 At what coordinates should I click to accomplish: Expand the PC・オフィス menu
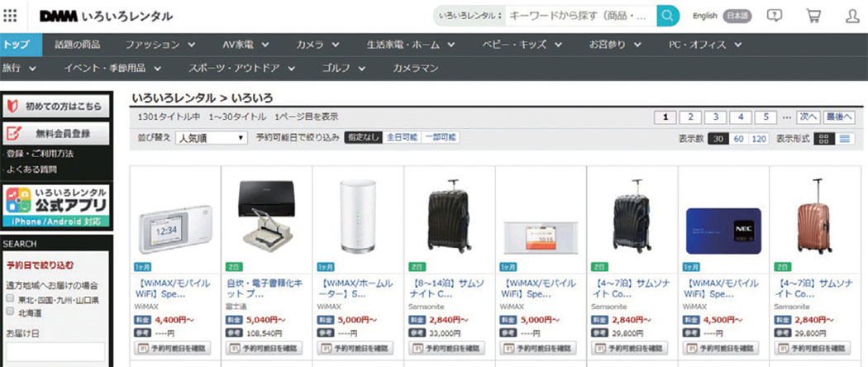pos(705,45)
